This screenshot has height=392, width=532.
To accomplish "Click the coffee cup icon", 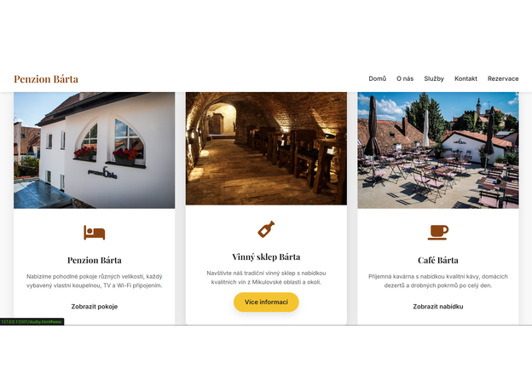I will click(438, 233).
